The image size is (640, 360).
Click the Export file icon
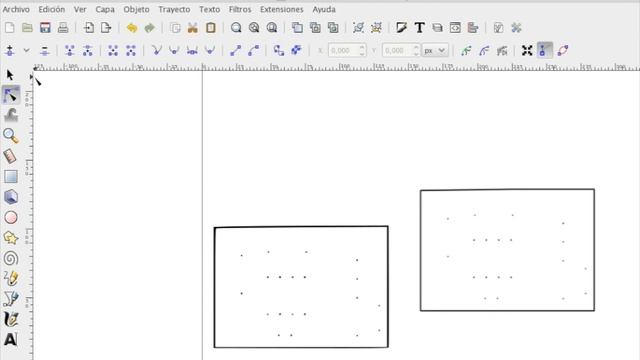point(106,28)
